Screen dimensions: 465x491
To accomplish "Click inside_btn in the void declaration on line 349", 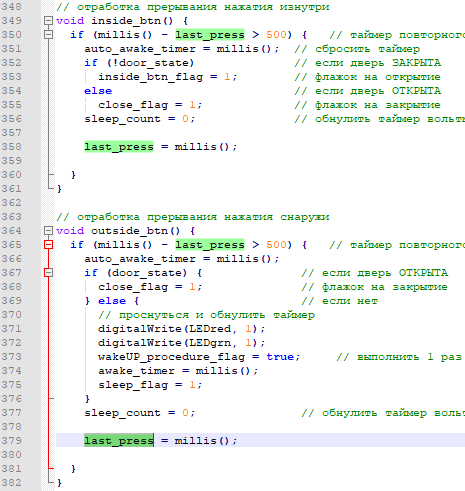I will click(x=126, y=21).
